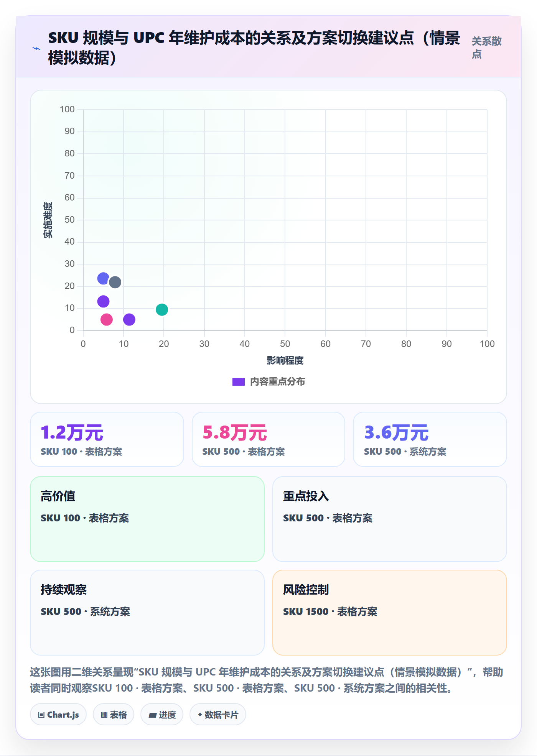Viewport: 537px width, 756px height.
Task: Click the 影响程度 x-axis title
Action: (285, 360)
